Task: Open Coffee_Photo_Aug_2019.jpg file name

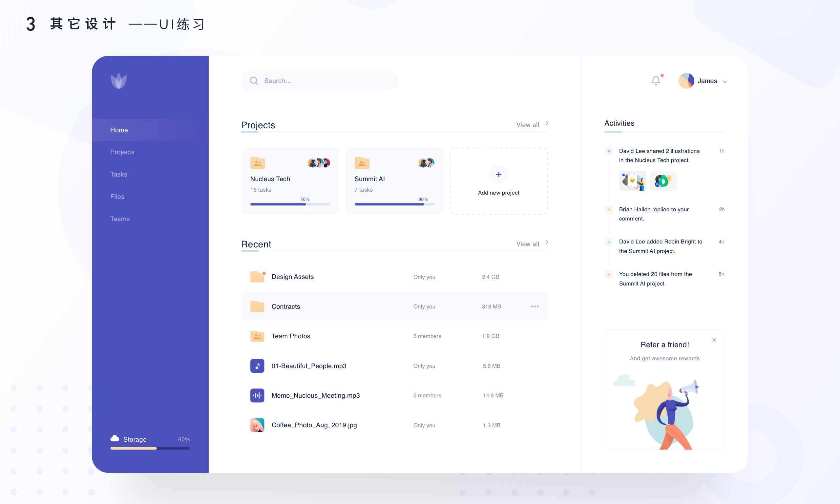Action: pos(314,425)
